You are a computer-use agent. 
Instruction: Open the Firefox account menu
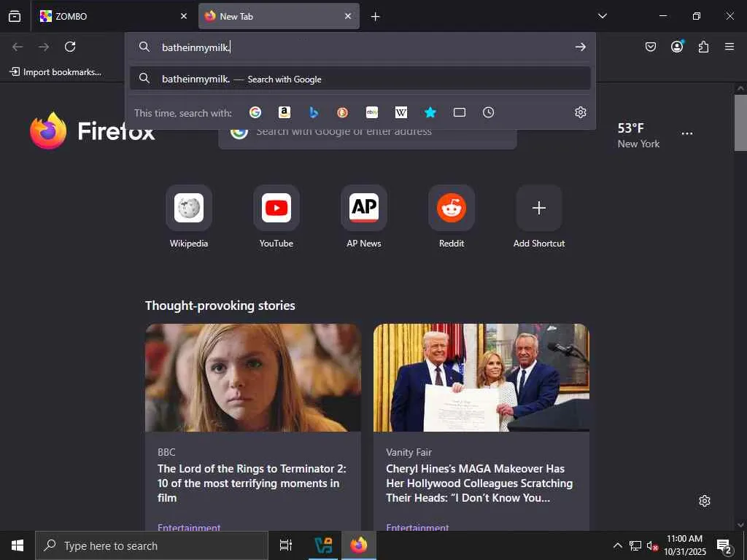pos(677,47)
